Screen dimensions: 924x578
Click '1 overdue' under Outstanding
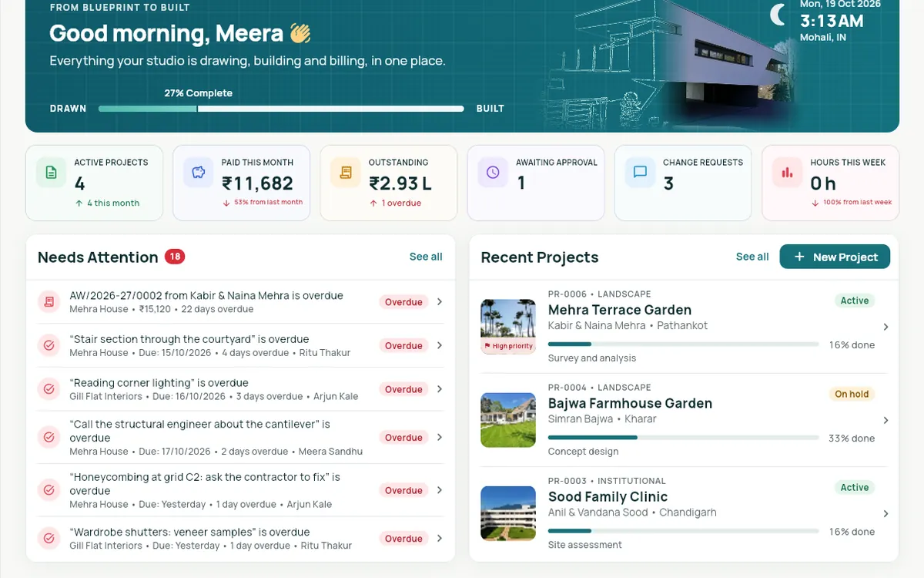(x=395, y=203)
